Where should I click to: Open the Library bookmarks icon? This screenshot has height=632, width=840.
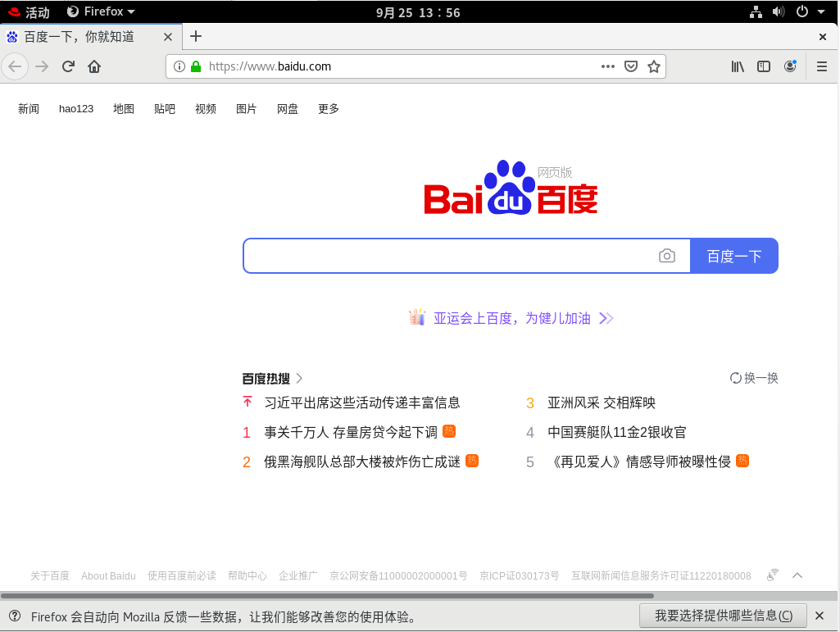[738, 66]
